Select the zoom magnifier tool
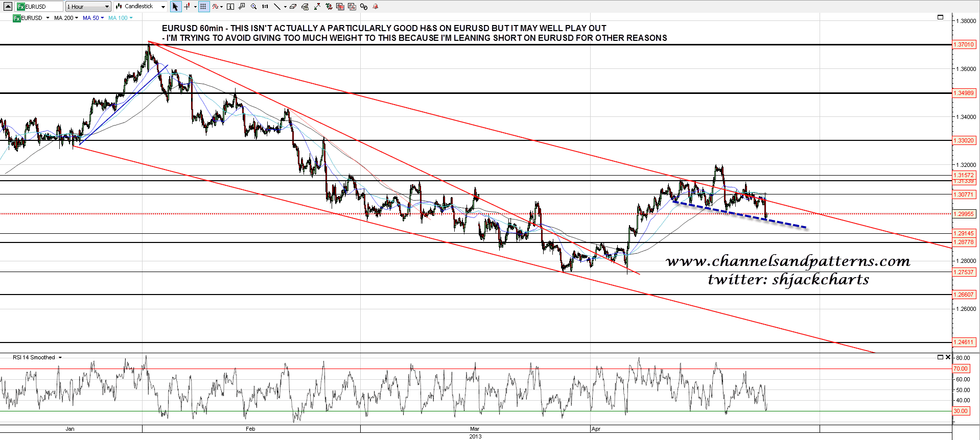The image size is (980, 440). (x=253, y=7)
